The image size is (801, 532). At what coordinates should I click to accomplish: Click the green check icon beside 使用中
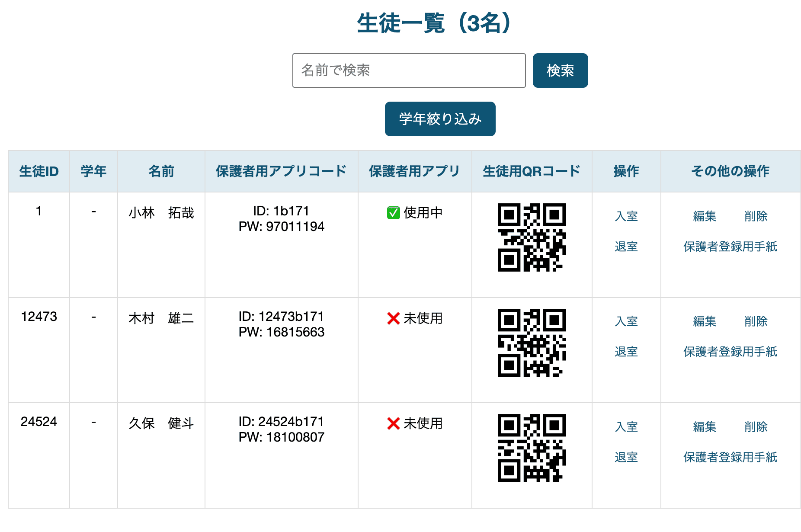pos(393,213)
